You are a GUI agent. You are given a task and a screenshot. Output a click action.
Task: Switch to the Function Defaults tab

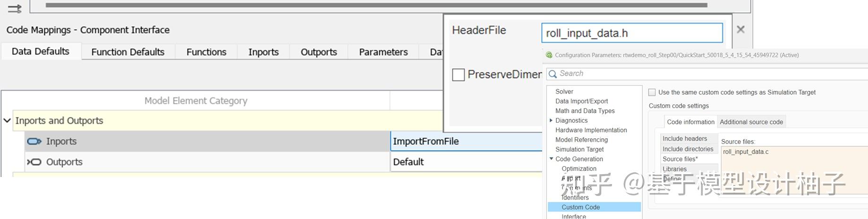pos(128,52)
